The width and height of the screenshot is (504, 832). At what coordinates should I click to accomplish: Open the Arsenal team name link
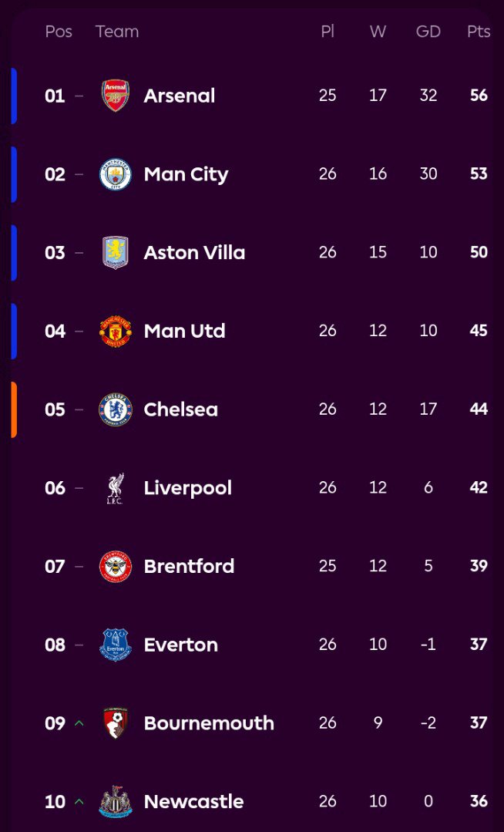(x=180, y=96)
